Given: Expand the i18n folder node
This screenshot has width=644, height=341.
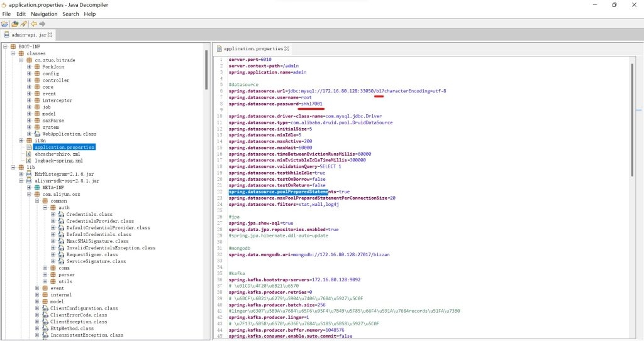Looking at the screenshot, I should pos(21,141).
